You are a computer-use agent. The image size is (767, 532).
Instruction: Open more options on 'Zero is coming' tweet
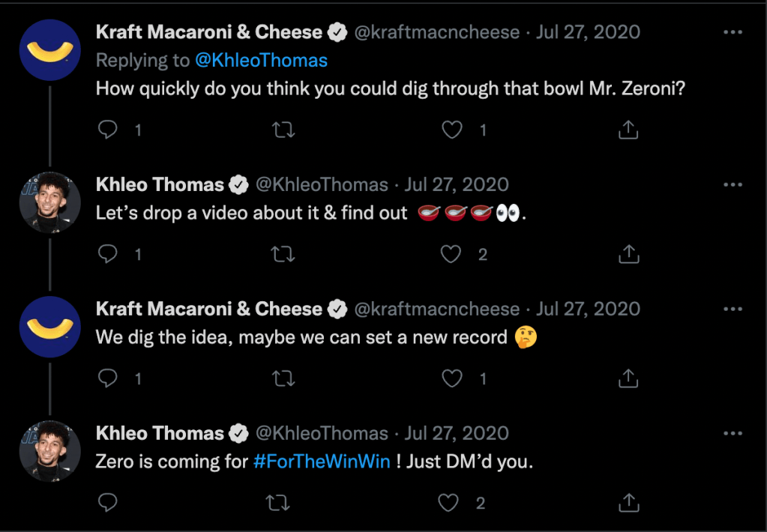[x=733, y=434]
